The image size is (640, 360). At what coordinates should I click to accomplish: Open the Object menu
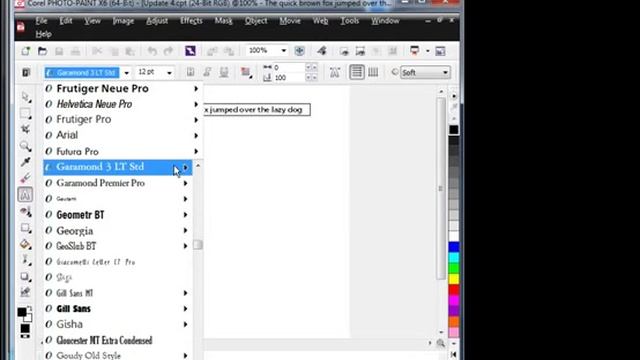(256, 21)
